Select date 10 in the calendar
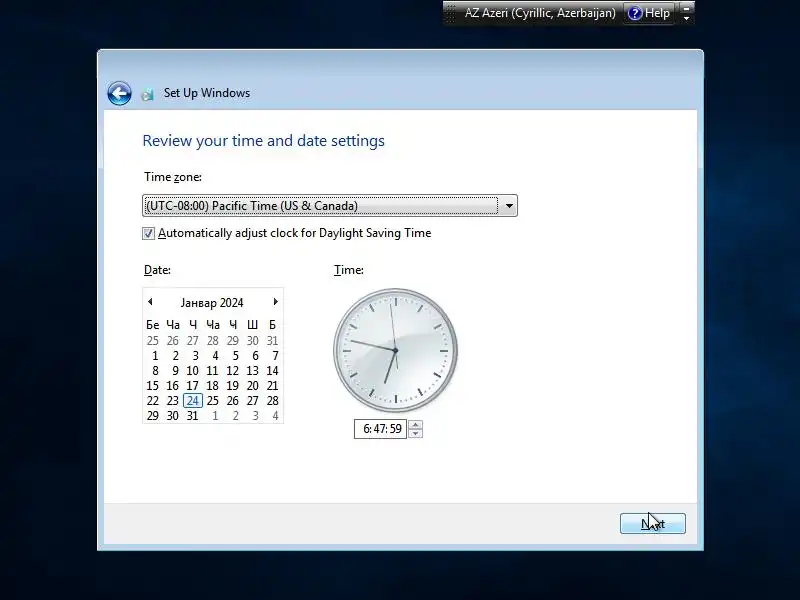The height and width of the screenshot is (600, 800). coord(192,370)
